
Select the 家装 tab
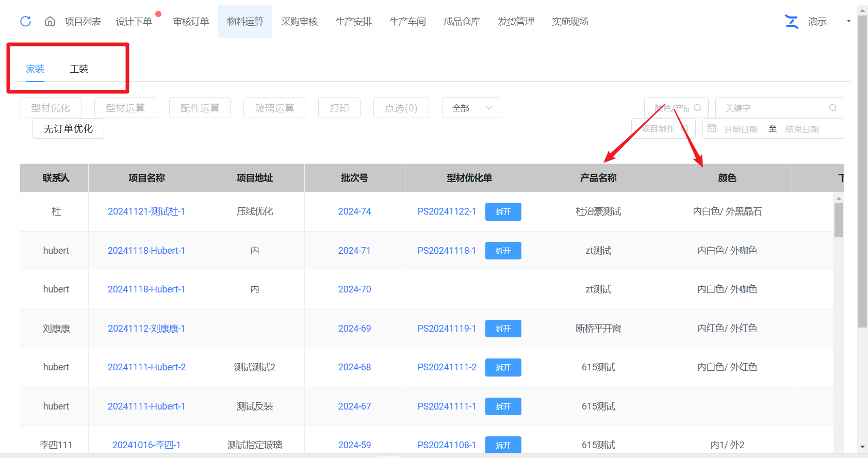point(35,69)
